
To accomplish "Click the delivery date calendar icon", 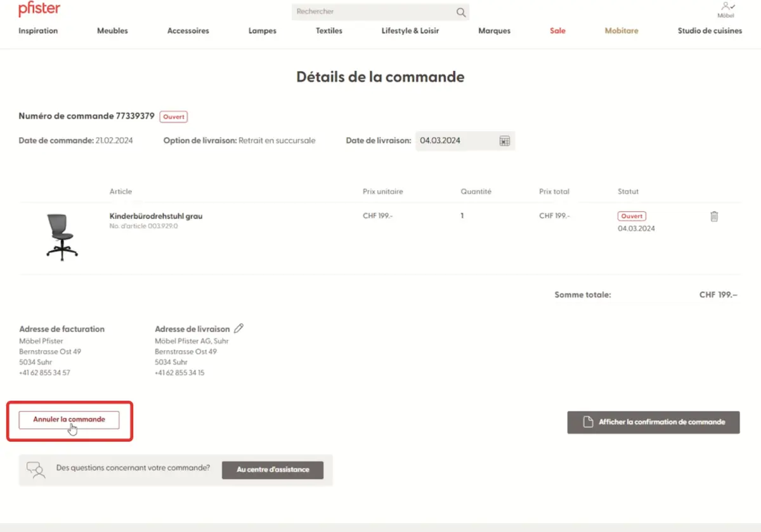I will pos(504,141).
